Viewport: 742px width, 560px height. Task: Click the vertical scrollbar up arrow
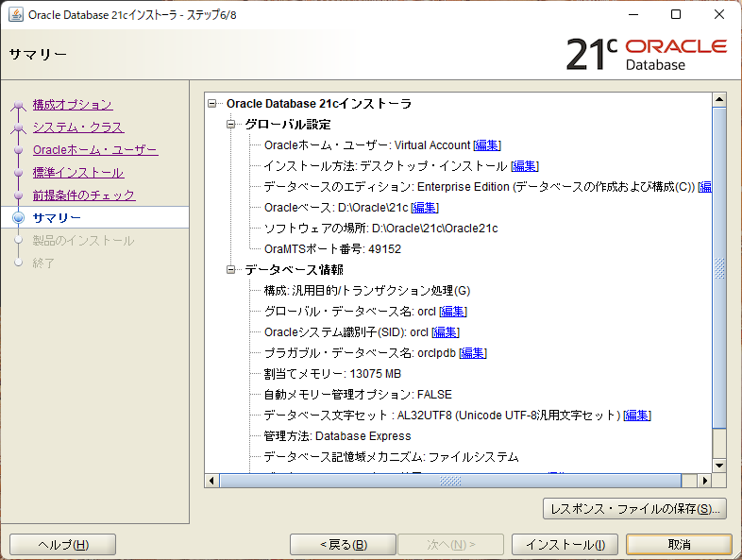(x=719, y=99)
